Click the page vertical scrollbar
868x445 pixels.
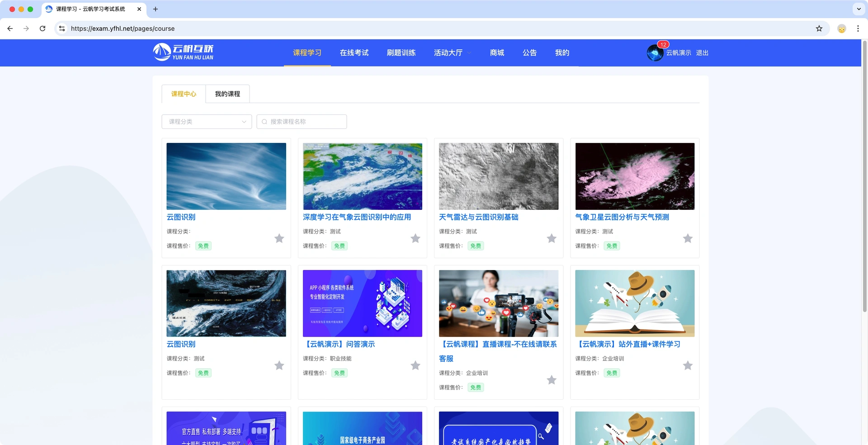tap(864, 176)
